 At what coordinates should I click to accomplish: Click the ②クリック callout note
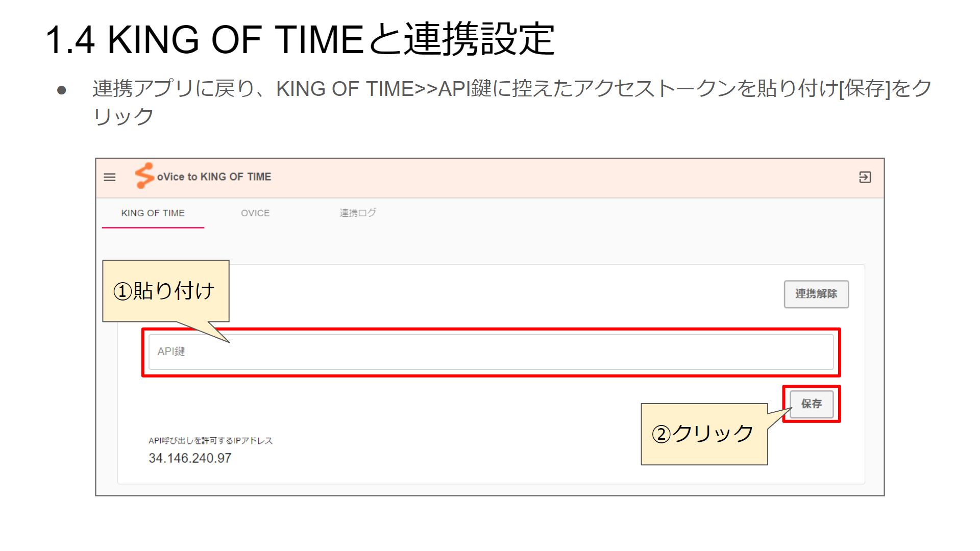coord(704,434)
